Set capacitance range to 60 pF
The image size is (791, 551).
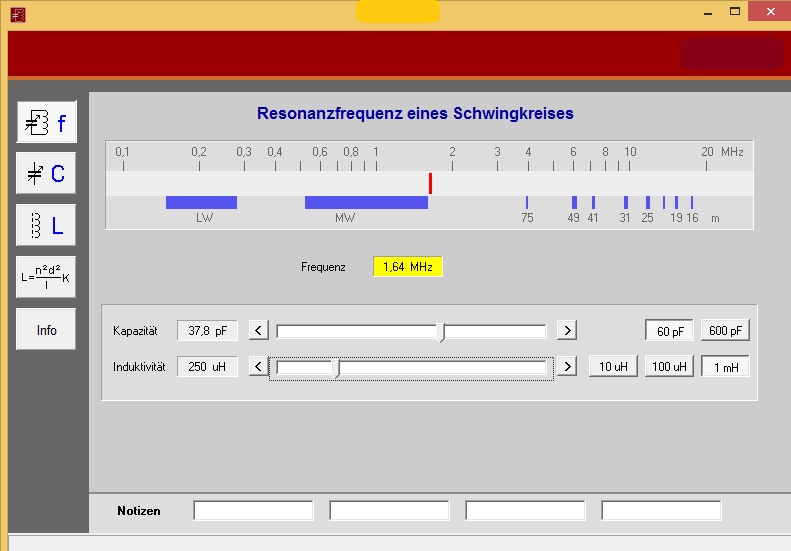coord(670,331)
